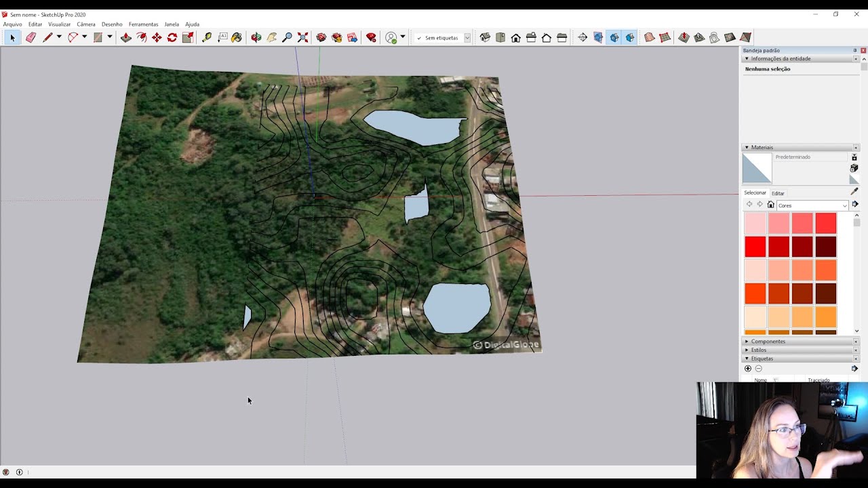Open the Line tool dropdown arrow
This screenshot has height=488, width=868.
pyautogui.click(x=59, y=38)
